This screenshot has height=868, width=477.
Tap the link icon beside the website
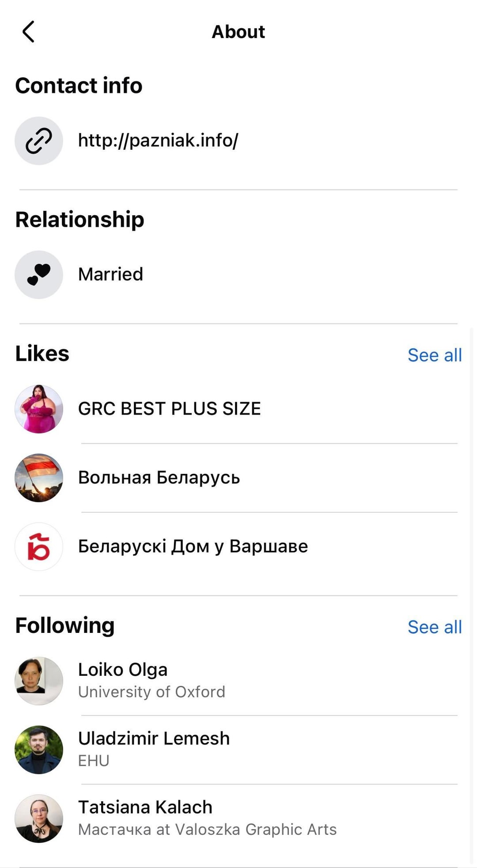pos(39,141)
